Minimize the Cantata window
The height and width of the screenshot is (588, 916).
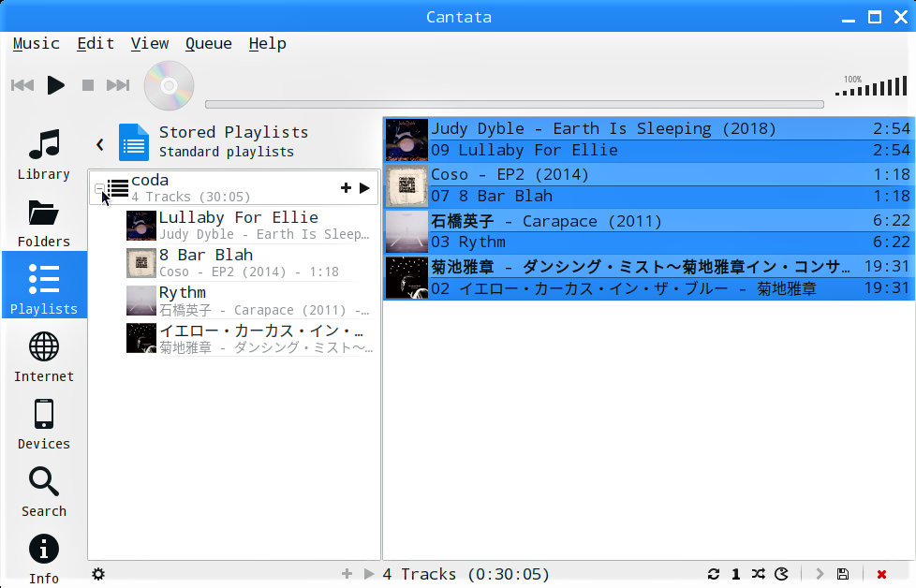tap(849, 19)
